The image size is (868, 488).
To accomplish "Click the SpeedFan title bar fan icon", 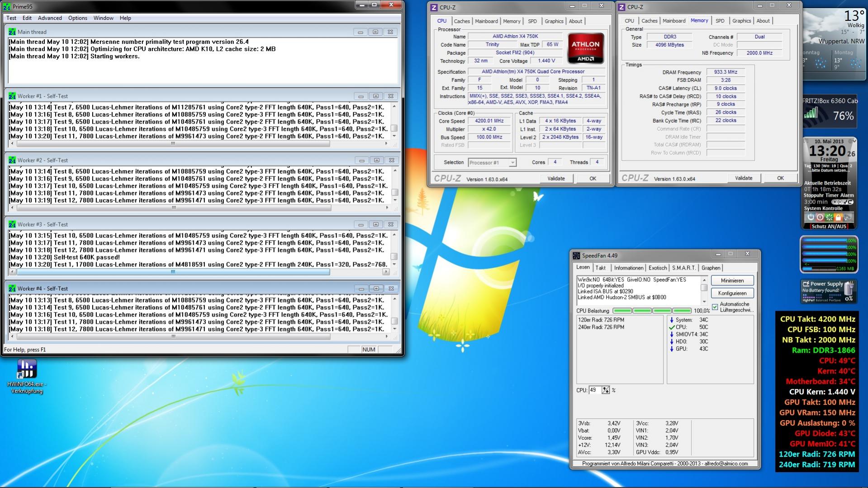I will 577,256.
